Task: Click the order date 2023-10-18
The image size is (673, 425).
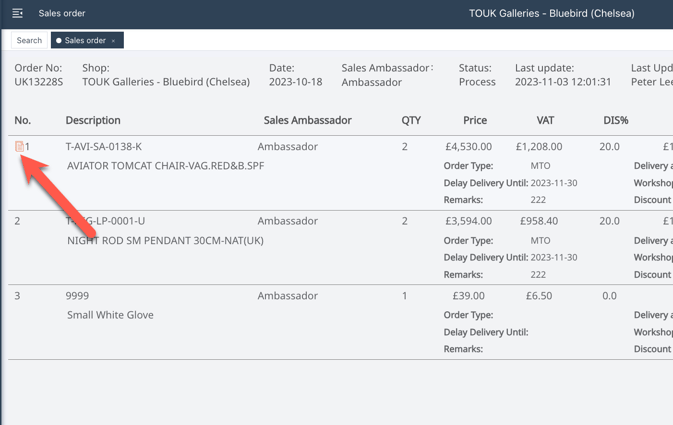Action: tap(295, 82)
